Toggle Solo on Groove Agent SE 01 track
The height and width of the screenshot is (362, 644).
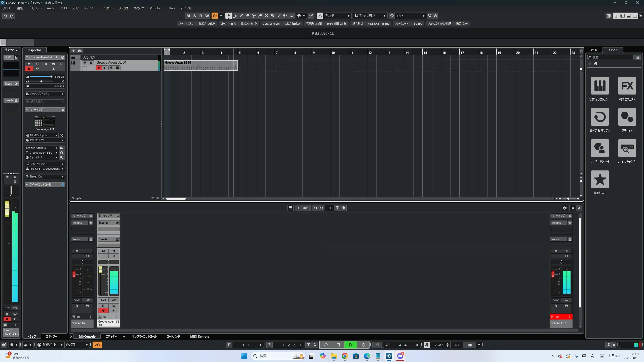pos(91,63)
